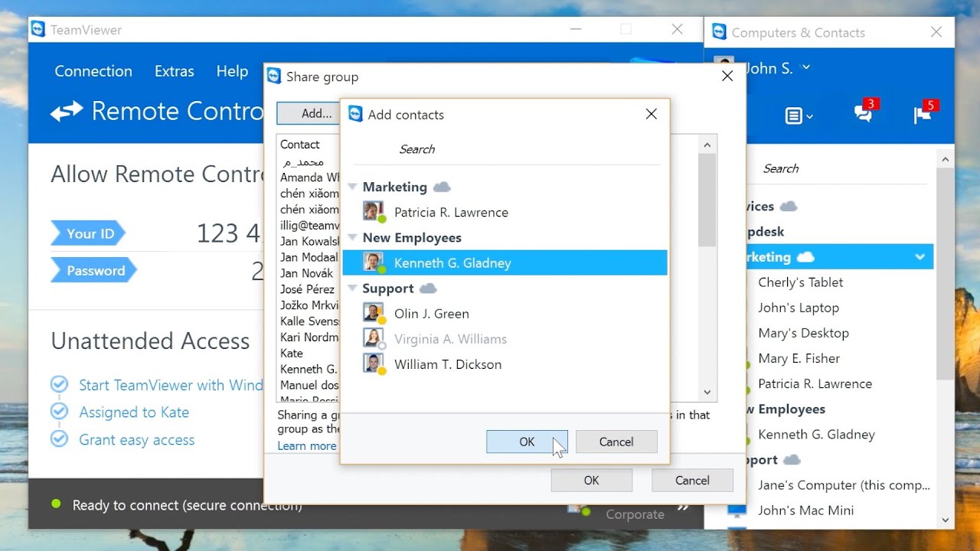Select Patricia R. Lawrence in Add contacts
Viewport: 980px width, 551px height.
tap(505, 212)
